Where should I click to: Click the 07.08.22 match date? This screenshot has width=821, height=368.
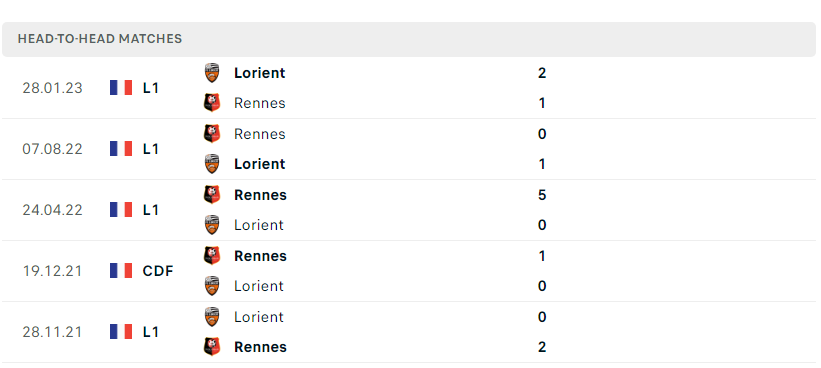click(x=52, y=149)
